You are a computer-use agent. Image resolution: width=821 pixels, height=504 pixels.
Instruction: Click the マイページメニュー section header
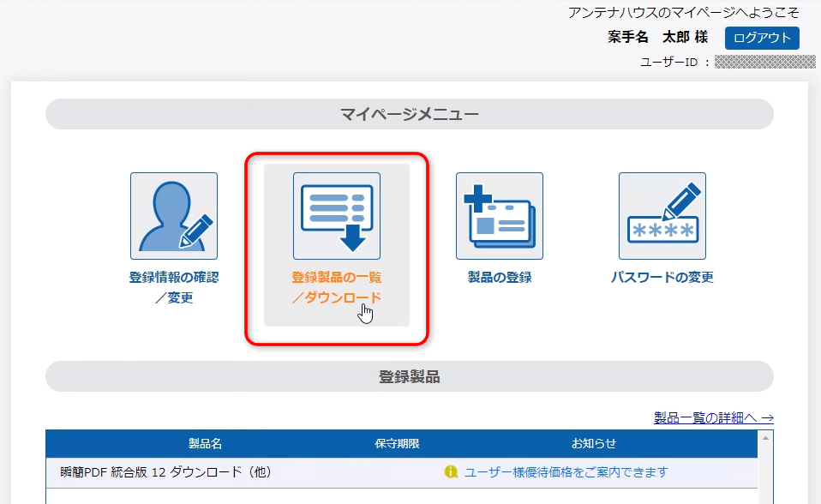[x=410, y=114]
